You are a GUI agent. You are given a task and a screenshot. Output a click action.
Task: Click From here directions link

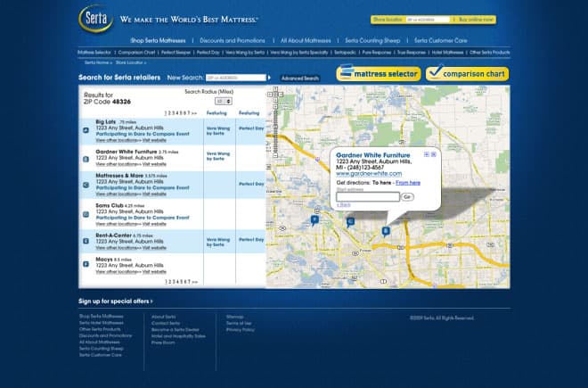coord(408,183)
